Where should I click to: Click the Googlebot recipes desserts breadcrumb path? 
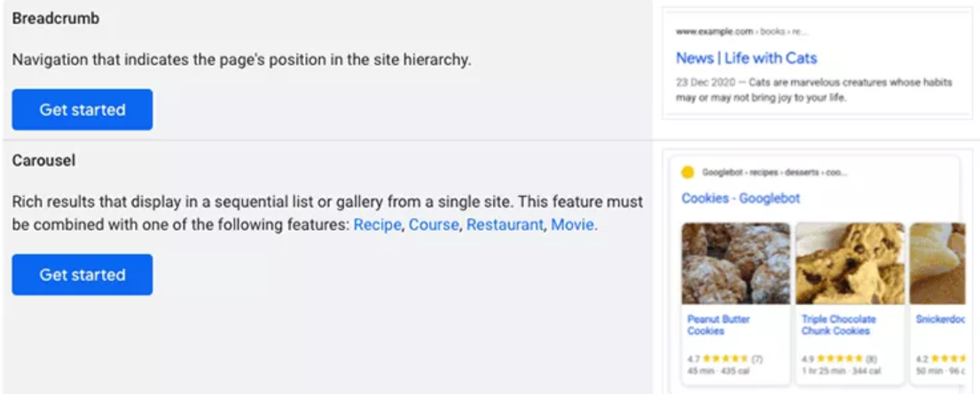click(774, 172)
